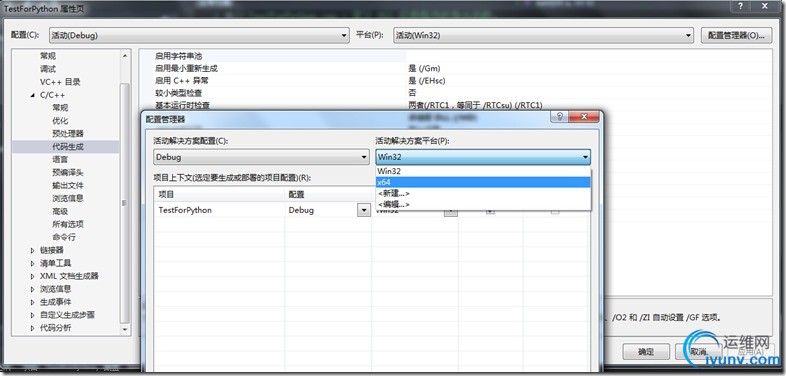Open the Debug dropdown arrow in TestForPython row
The height and width of the screenshot is (376, 786).
[363, 210]
